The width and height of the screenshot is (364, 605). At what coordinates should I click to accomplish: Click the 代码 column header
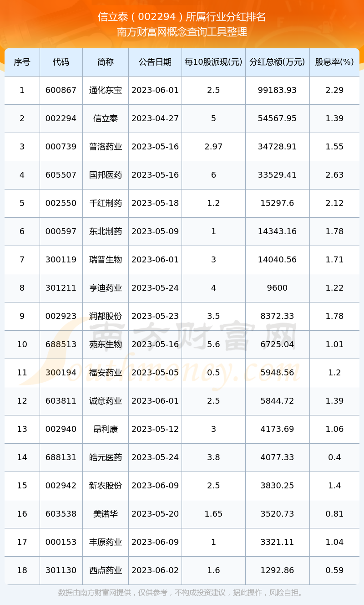(x=61, y=62)
